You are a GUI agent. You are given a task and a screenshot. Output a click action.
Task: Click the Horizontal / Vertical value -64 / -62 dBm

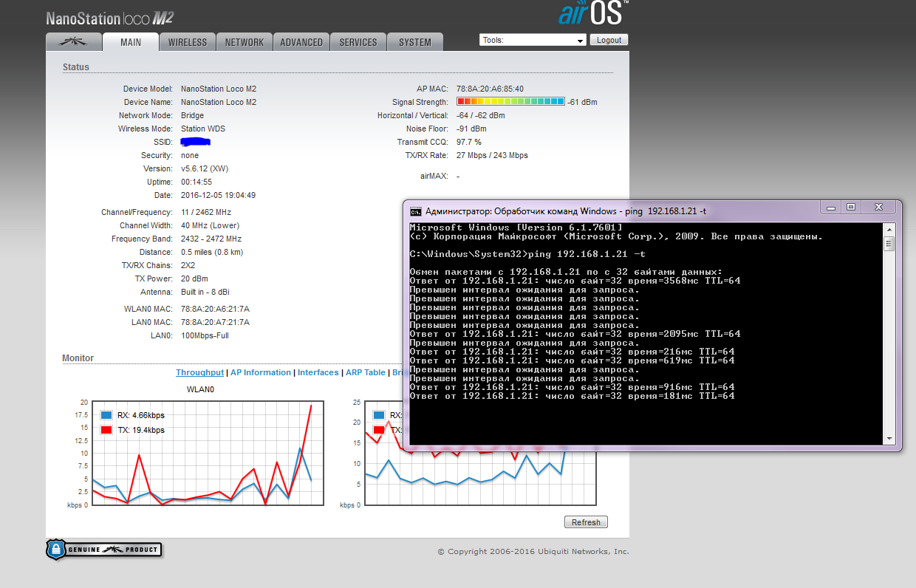point(481,115)
